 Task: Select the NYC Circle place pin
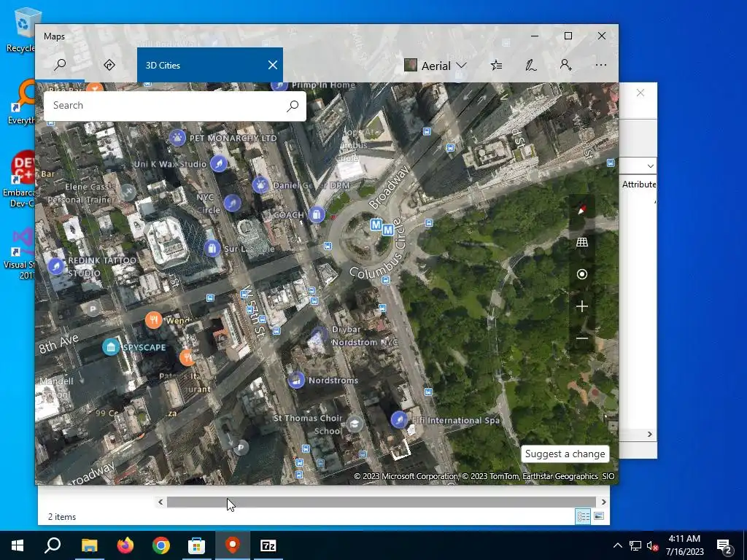pyautogui.click(x=232, y=203)
